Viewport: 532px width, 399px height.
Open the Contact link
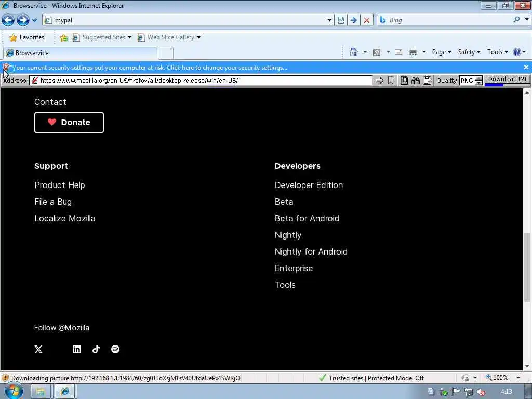pos(50,102)
